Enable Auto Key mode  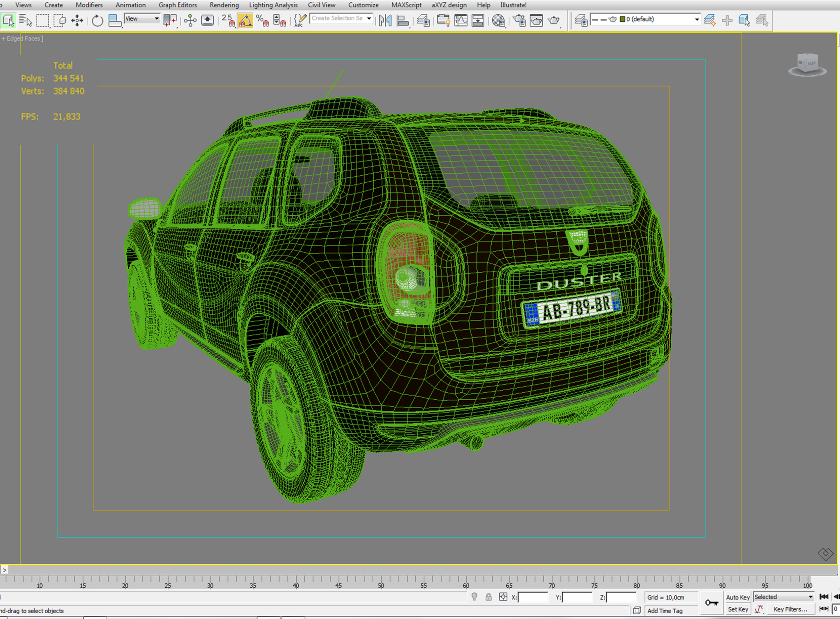tap(738, 597)
